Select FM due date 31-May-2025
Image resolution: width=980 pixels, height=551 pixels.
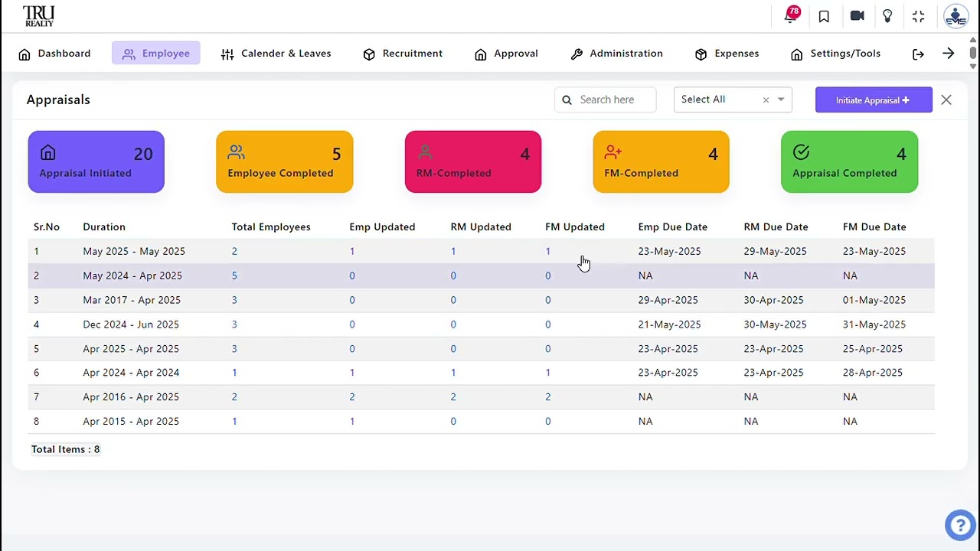874,324
